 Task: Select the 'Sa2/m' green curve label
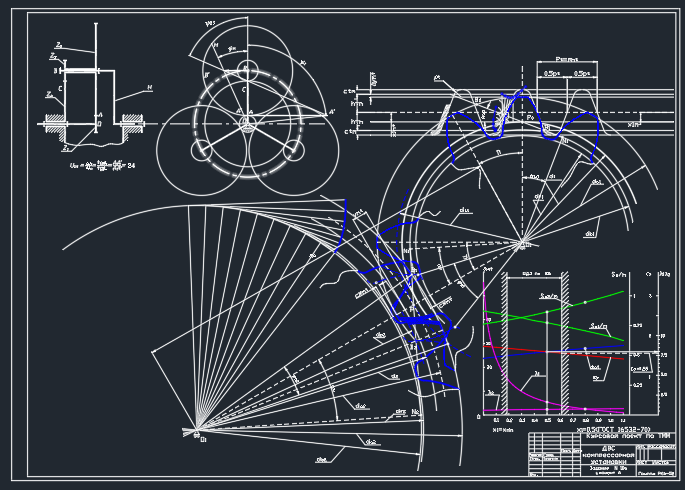pyautogui.click(x=549, y=297)
